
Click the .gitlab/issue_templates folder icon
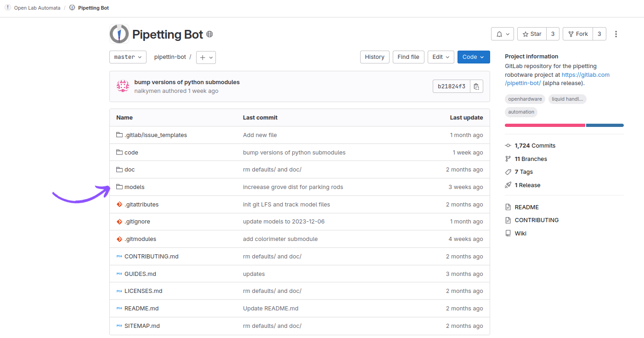(x=119, y=135)
